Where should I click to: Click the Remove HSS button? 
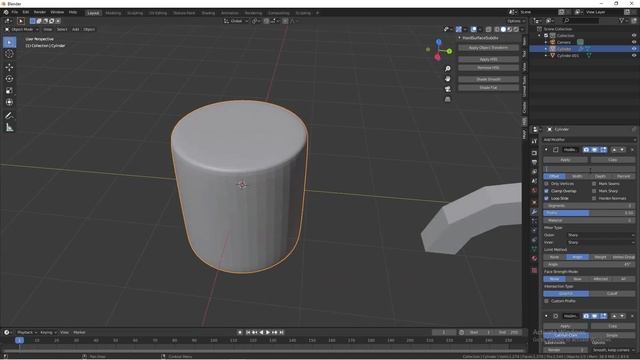(x=488, y=68)
